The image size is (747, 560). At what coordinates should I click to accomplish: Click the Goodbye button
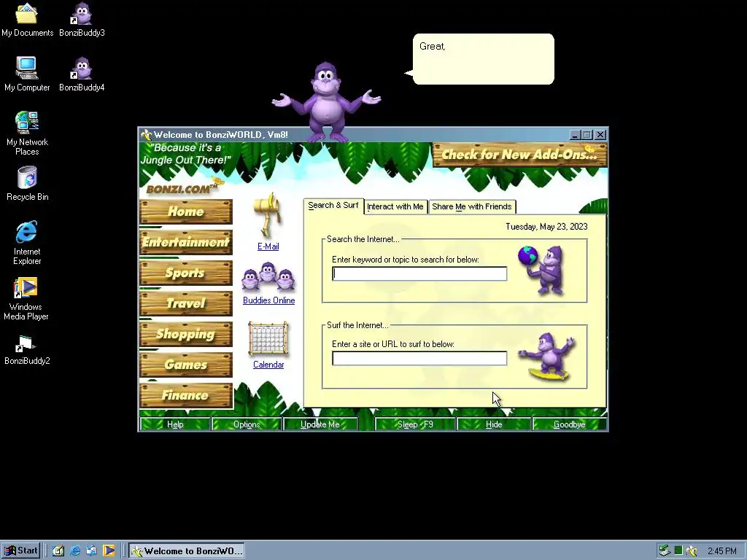click(570, 424)
